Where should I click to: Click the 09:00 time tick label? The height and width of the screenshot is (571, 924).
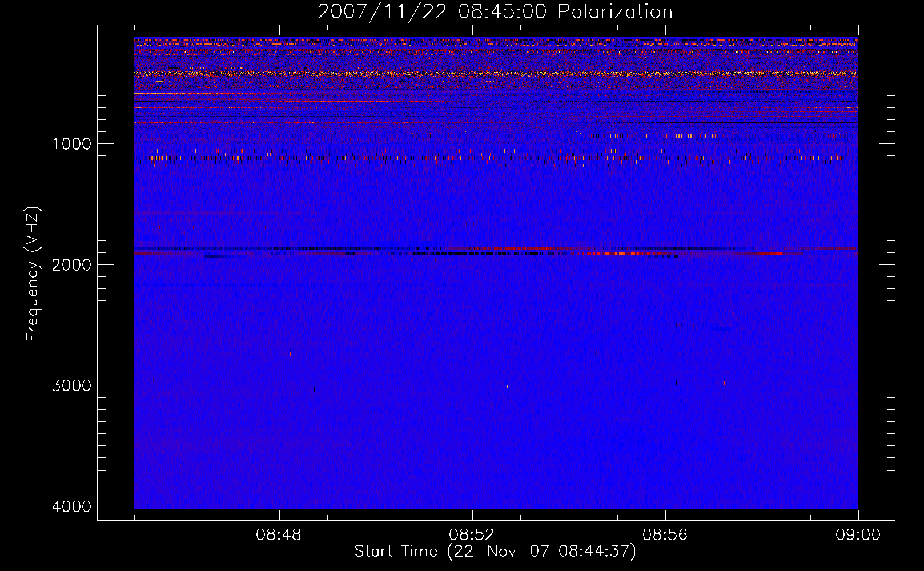858,535
